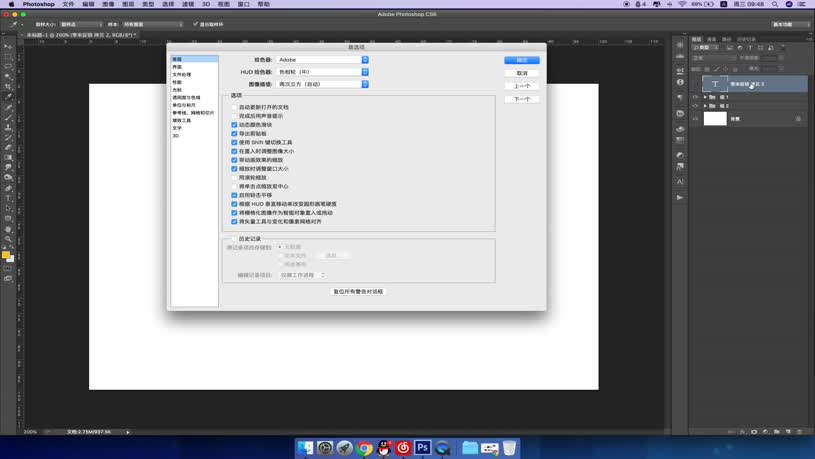Expand the 组 1 group arrow
This screenshot has height=459, width=815.
coord(705,97)
